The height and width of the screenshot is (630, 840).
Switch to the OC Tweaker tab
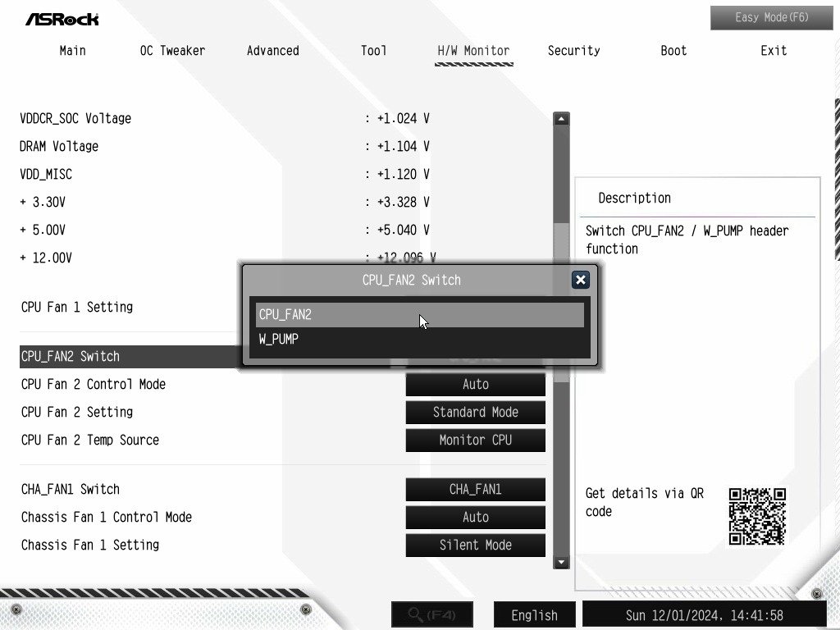click(172, 51)
